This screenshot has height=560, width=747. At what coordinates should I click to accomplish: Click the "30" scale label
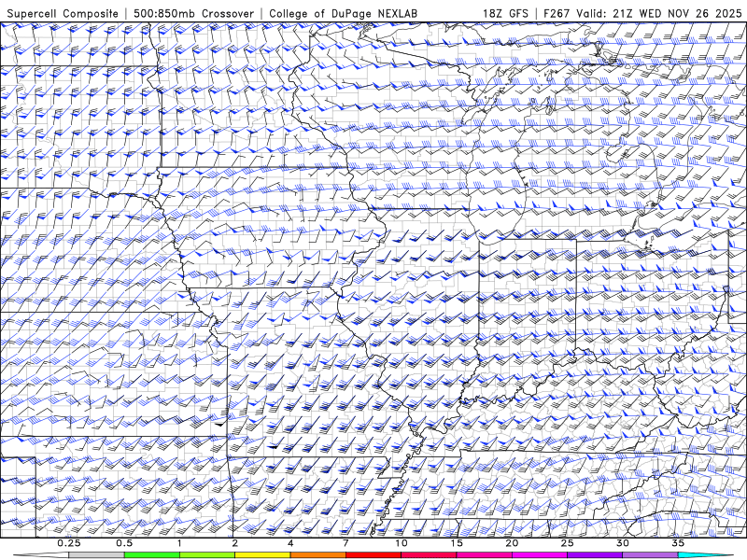[x=623, y=543]
